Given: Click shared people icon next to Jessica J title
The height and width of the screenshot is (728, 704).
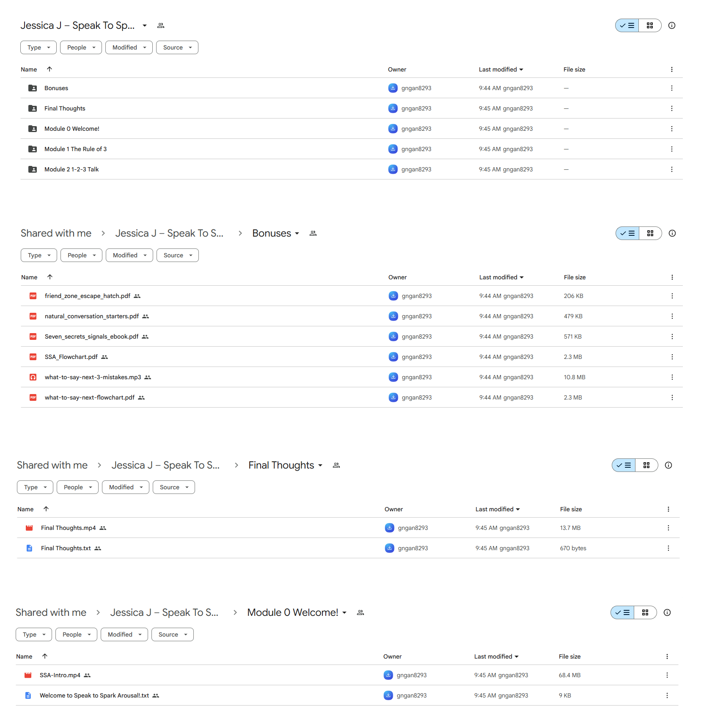Looking at the screenshot, I should click(x=161, y=25).
